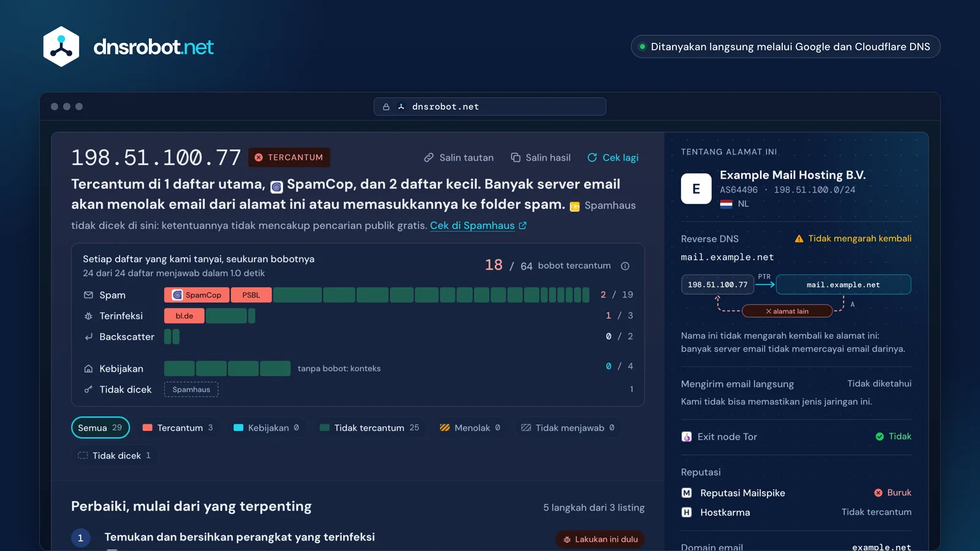Screen dimensions: 980x551
Task: Click Salin hasil button
Action: click(x=541, y=158)
